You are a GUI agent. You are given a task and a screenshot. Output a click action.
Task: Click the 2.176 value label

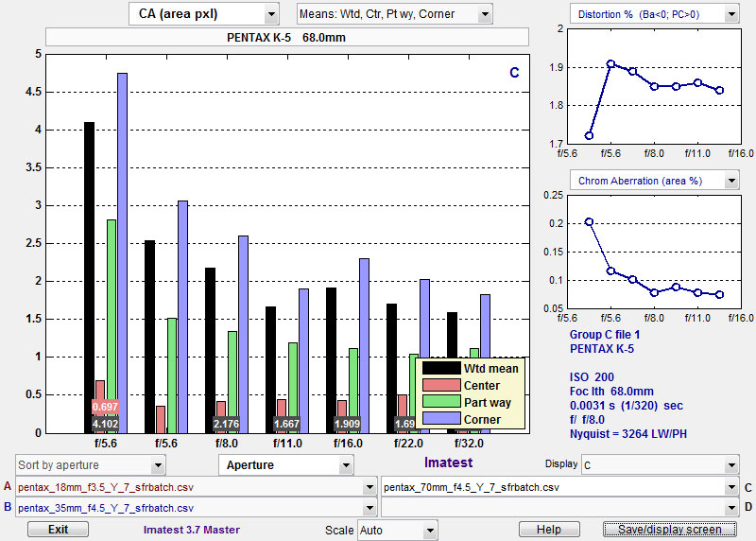click(x=226, y=425)
